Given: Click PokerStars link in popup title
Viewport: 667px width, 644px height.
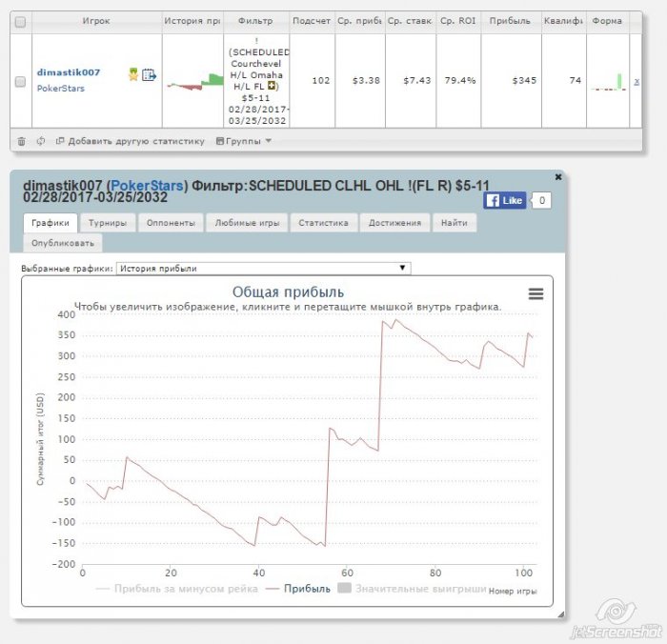Looking at the screenshot, I should click(x=147, y=186).
